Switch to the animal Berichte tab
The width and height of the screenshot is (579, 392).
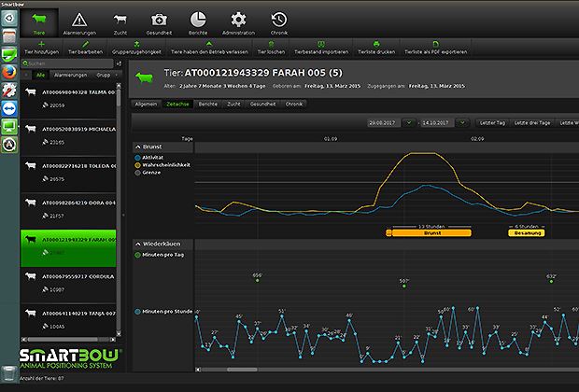[x=208, y=105]
